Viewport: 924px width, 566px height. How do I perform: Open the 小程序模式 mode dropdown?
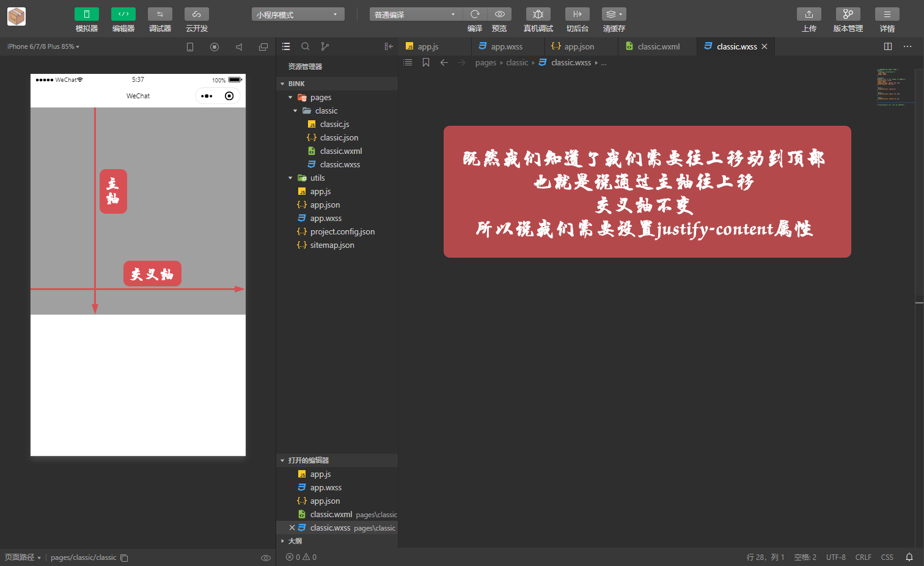(x=298, y=13)
